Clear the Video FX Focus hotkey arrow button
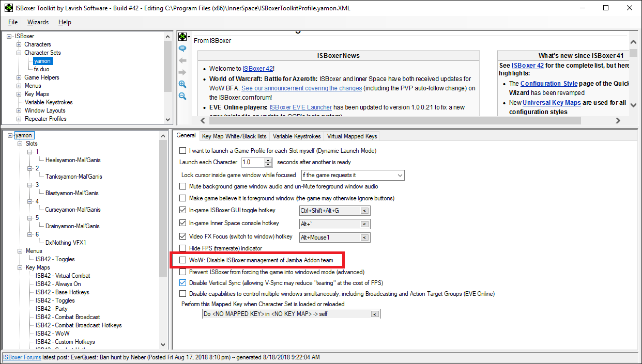This screenshot has height=364, width=642. (x=364, y=238)
